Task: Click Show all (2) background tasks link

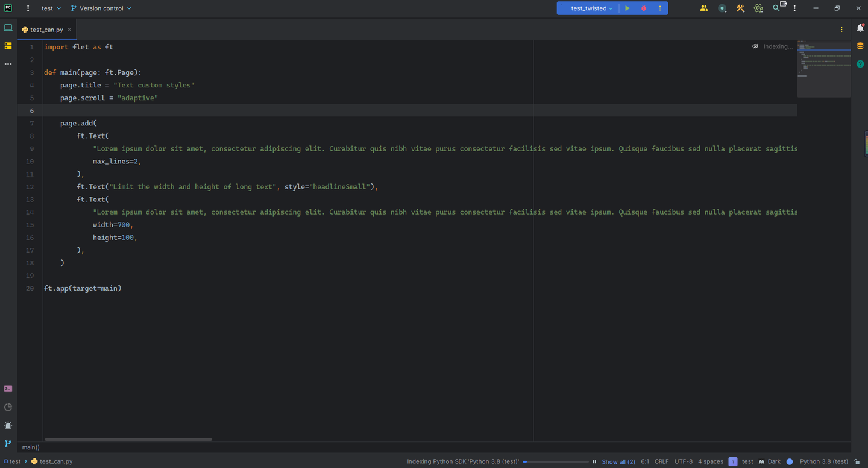Action: coord(618,461)
